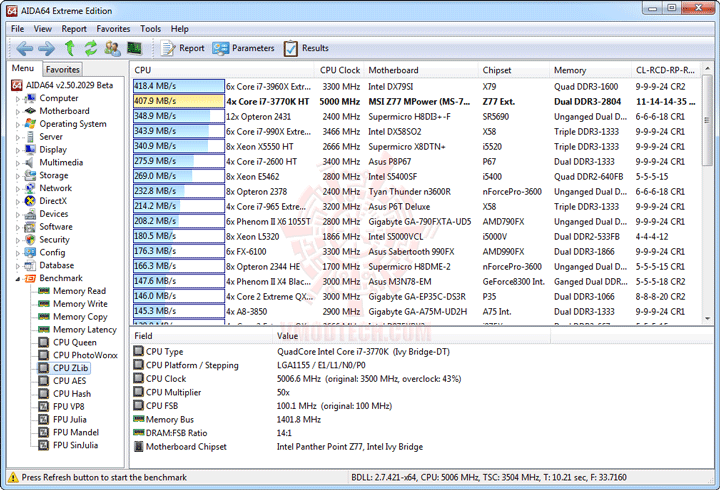720x490 pixels.
Task: Click the Field column header
Action: (x=201, y=336)
